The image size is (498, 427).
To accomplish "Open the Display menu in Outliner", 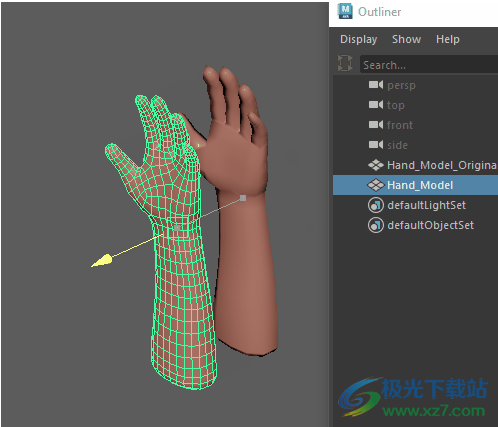I will click(358, 40).
